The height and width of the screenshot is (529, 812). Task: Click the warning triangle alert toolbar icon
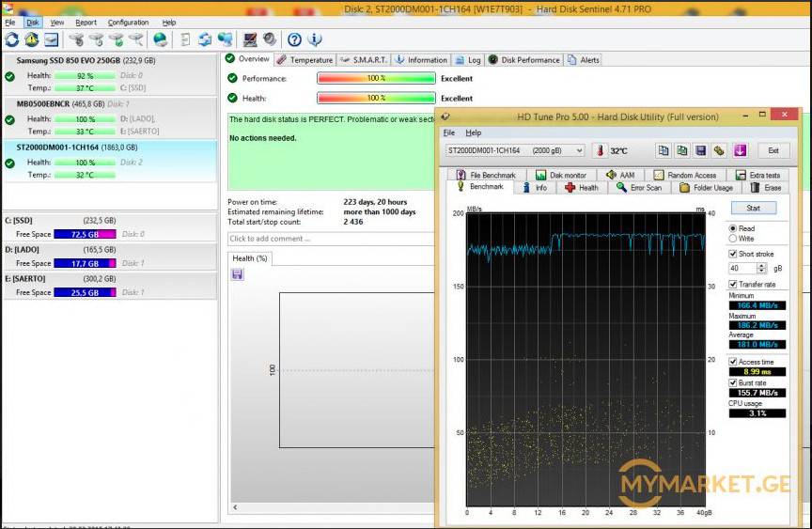(32, 39)
